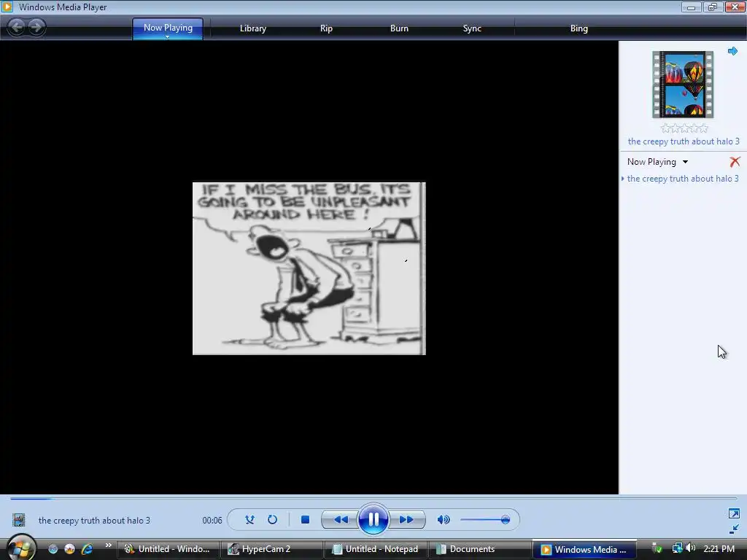Click the network tray icon
The image size is (747, 560).
pyautogui.click(x=677, y=548)
